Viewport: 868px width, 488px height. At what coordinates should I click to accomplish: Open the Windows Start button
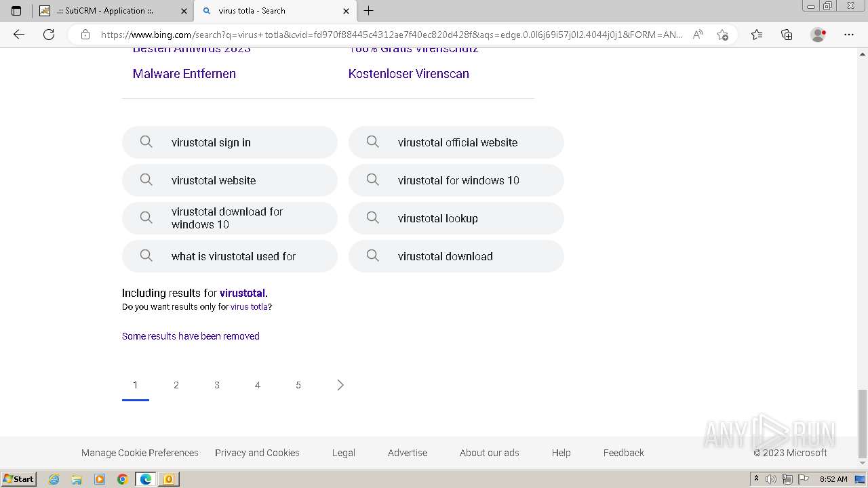(x=18, y=479)
